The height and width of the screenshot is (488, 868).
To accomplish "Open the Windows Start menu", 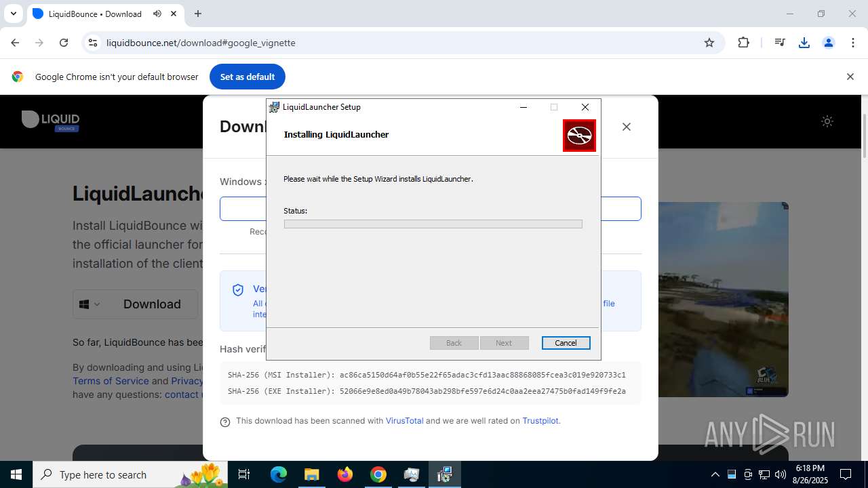I will point(16,474).
